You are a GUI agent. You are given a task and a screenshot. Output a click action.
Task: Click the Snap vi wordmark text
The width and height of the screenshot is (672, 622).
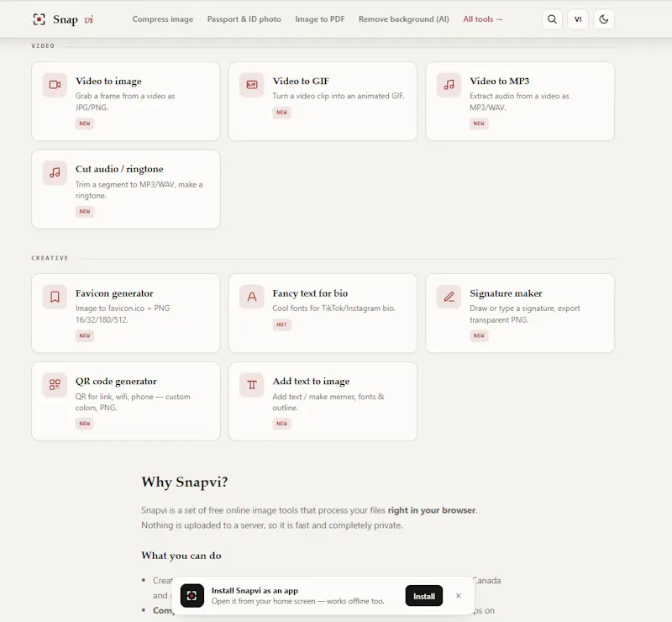(73, 19)
